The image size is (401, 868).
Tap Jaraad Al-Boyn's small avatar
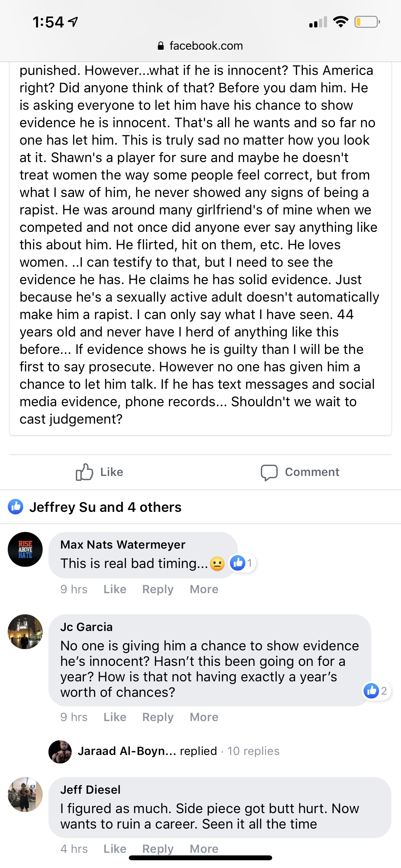pos(60,751)
